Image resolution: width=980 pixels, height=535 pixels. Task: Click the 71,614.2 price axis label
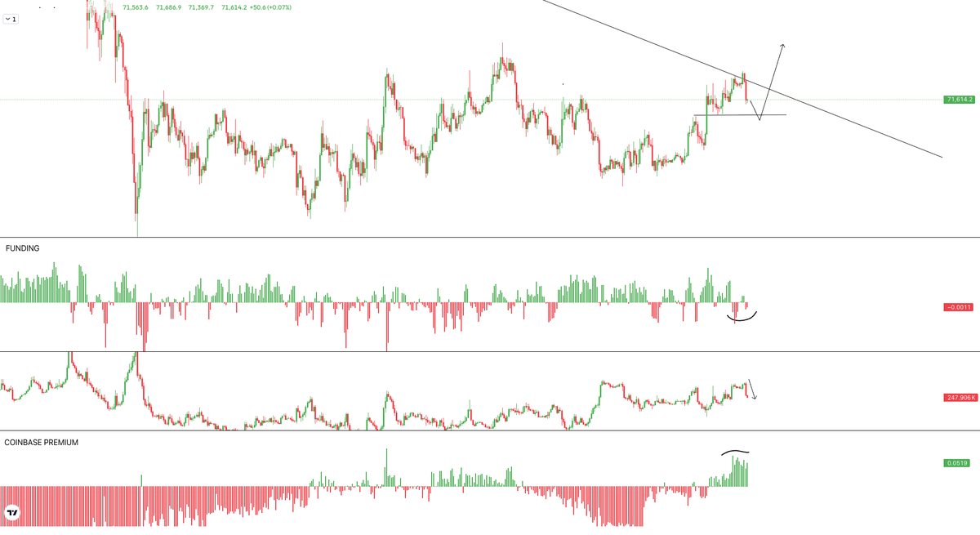click(960, 100)
